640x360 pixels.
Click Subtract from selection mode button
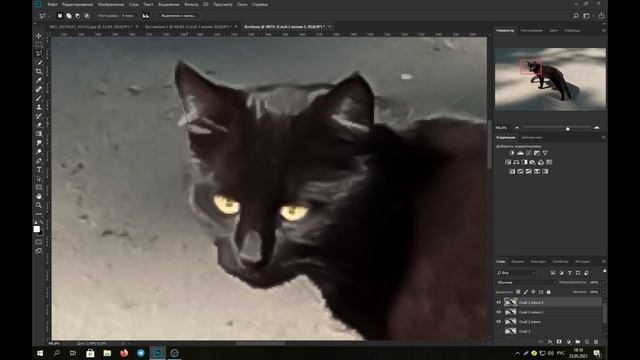coord(78,16)
